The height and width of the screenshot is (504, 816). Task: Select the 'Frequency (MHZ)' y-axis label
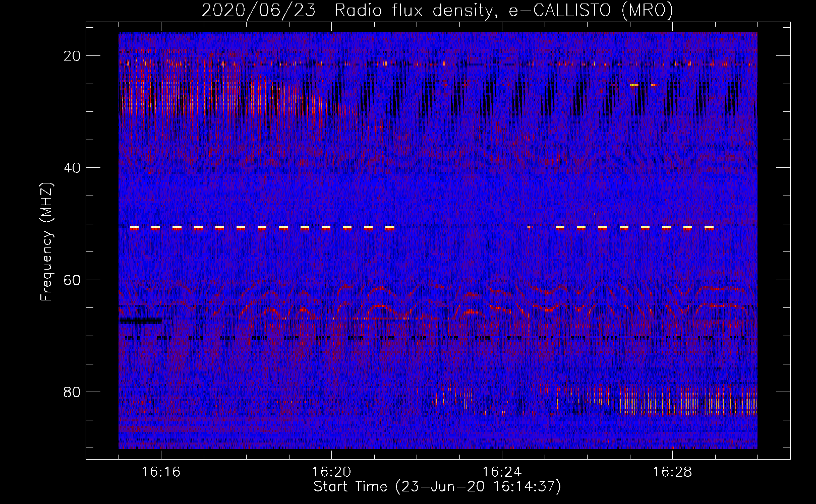click(x=46, y=242)
